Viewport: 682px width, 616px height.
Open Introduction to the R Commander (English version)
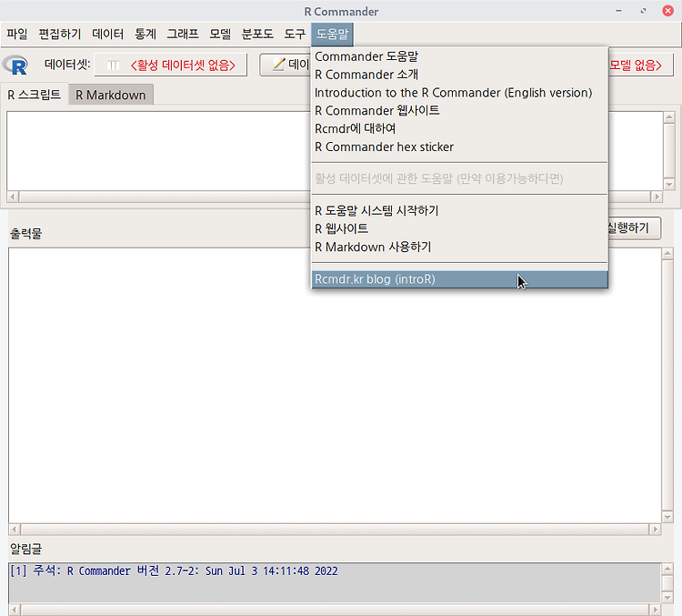[459, 93]
